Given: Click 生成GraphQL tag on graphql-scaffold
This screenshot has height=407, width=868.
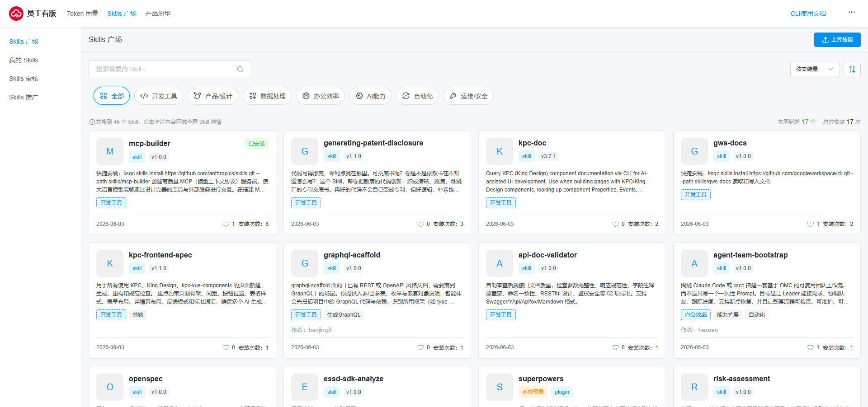Looking at the screenshot, I should click(x=344, y=315).
